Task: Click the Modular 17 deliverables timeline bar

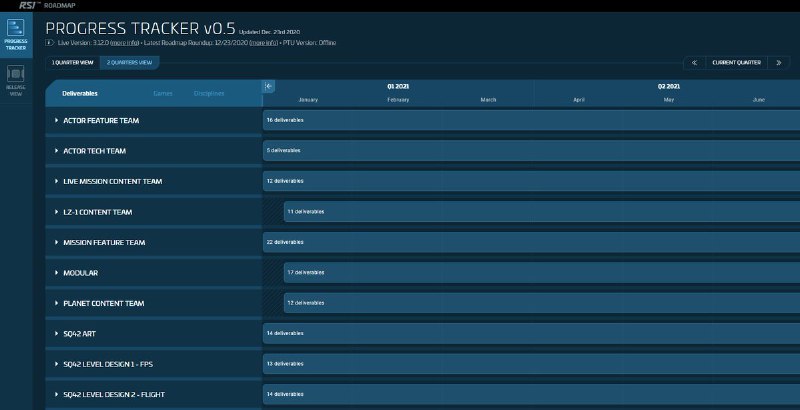Action: (x=540, y=272)
